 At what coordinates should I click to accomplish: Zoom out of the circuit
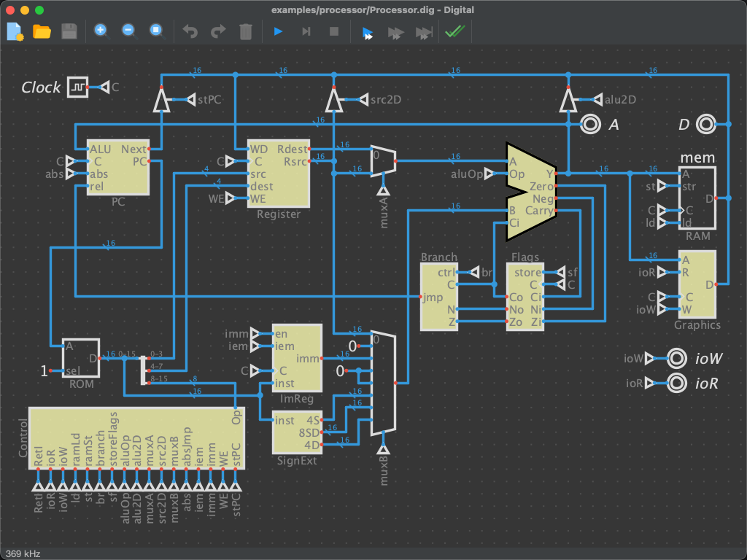point(129,31)
